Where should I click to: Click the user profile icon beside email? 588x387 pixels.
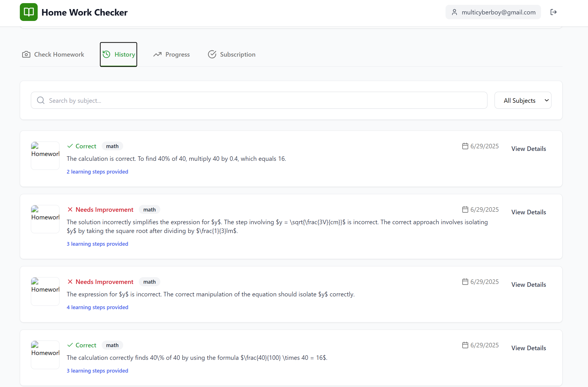(454, 12)
